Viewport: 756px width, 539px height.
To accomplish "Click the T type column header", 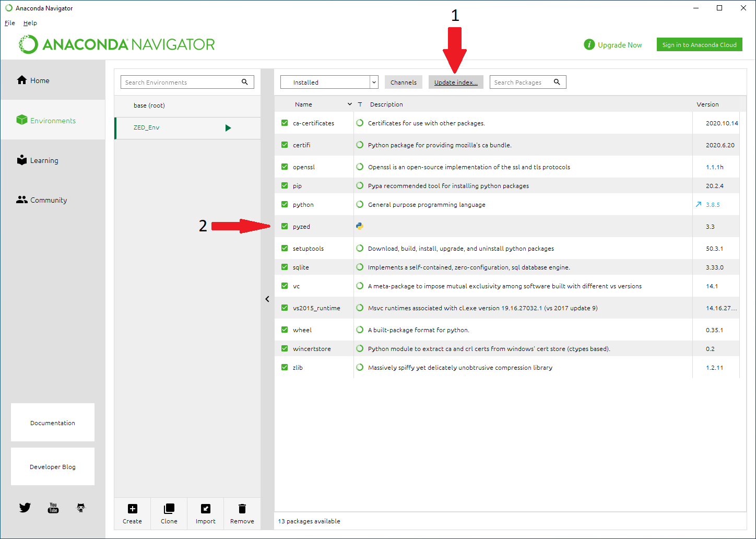I will [360, 104].
